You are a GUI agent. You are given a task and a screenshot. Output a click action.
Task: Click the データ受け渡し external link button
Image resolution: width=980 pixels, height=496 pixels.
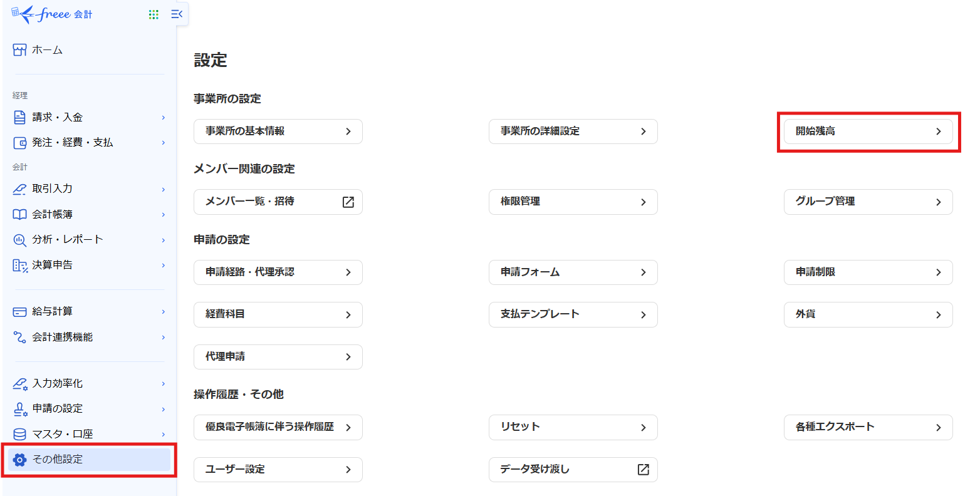click(x=573, y=470)
